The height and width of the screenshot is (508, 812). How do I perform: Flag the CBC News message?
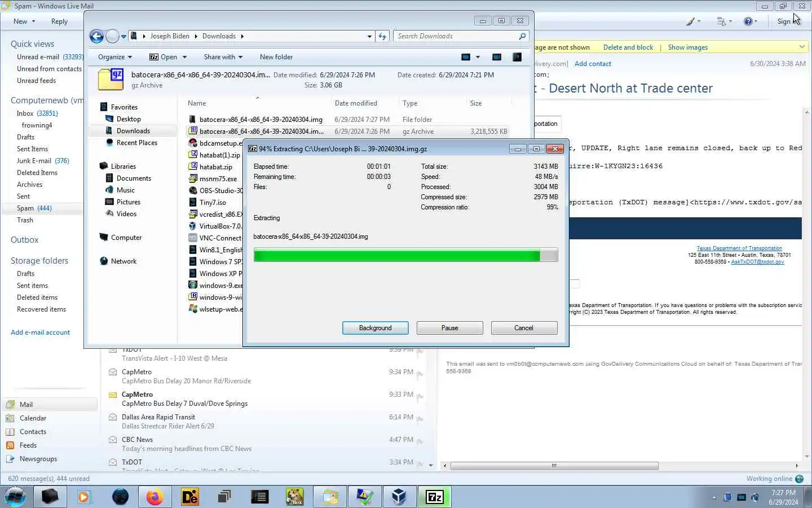pos(420,442)
